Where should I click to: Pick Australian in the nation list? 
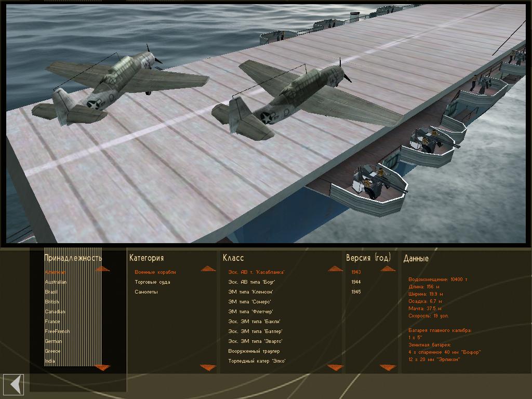tap(56, 282)
